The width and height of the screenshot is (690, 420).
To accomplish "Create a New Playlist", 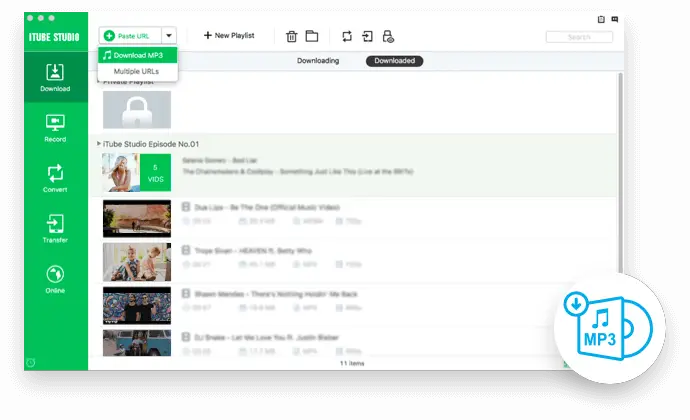I will click(x=229, y=35).
